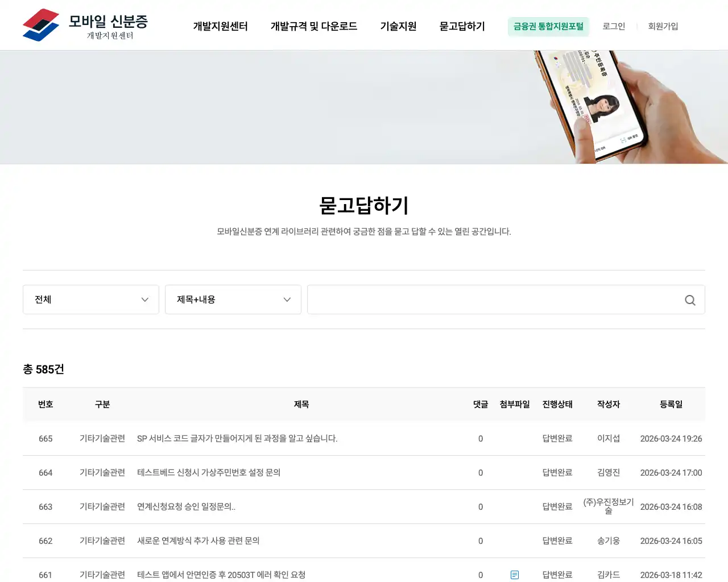Click author name 김카드 on post 661
728x582 pixels.
click(608, 575)
